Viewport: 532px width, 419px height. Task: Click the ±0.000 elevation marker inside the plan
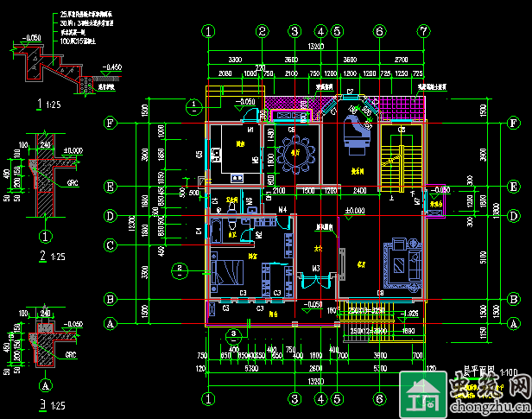354,211
